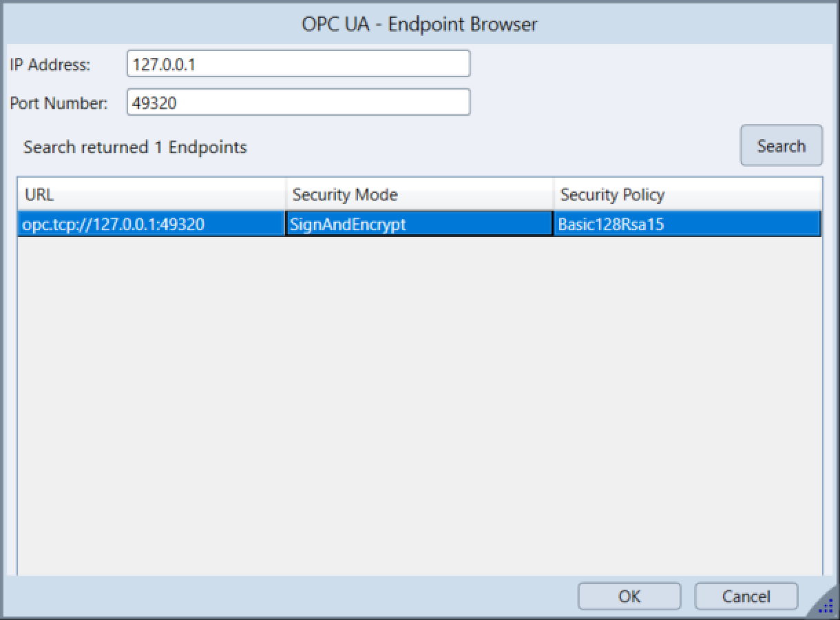This screenshot has height=620, width=840.
Task: Click the 'Port Number:' label
Action: point(59,103)
